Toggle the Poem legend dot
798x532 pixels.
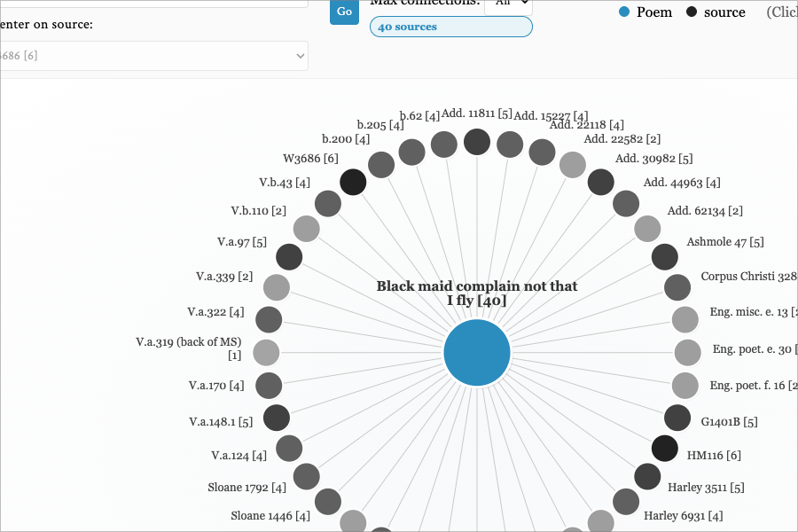click(623, 12)
